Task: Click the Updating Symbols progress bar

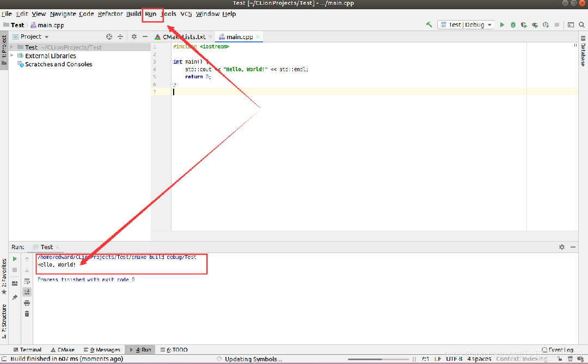Action: coord(378,359)
